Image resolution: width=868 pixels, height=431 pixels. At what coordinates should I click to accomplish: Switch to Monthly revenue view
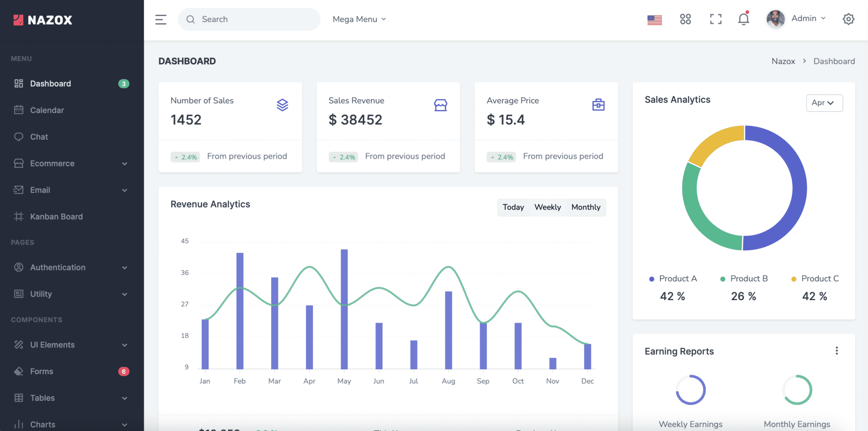tap(586, 207)
